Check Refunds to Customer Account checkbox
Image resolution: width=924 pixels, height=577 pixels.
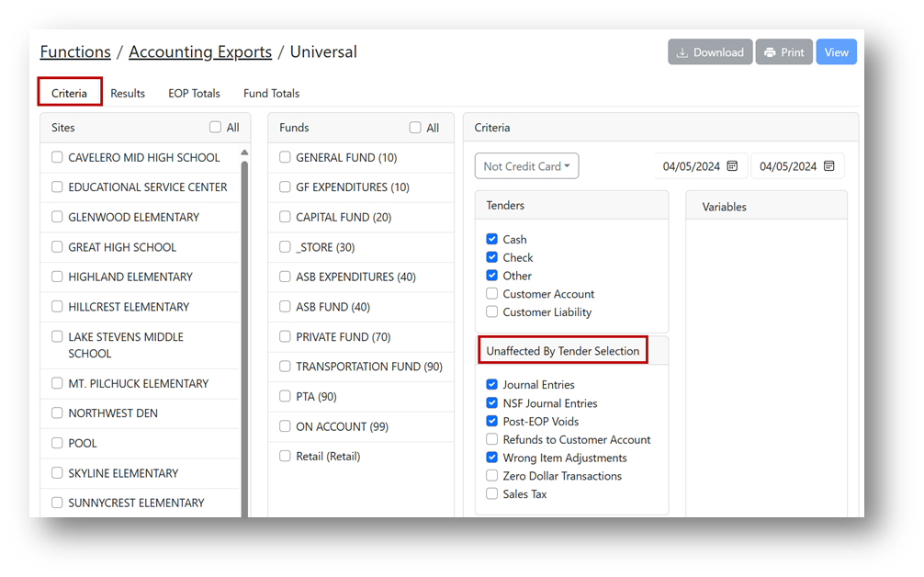492,439
